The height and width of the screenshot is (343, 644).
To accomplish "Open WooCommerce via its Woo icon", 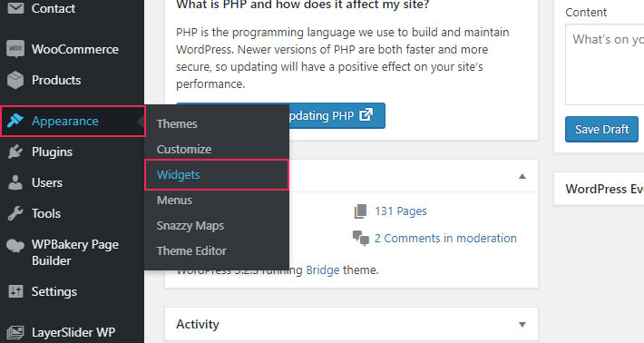I will coord(15,49).
